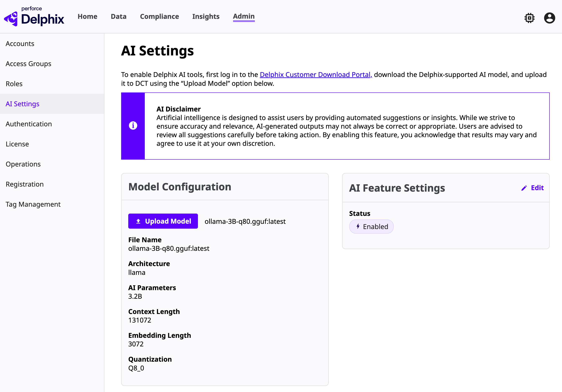This screenshot has width=562, height=392.
Task: Open the AI chip icon in header
Action: click(529, 18)
